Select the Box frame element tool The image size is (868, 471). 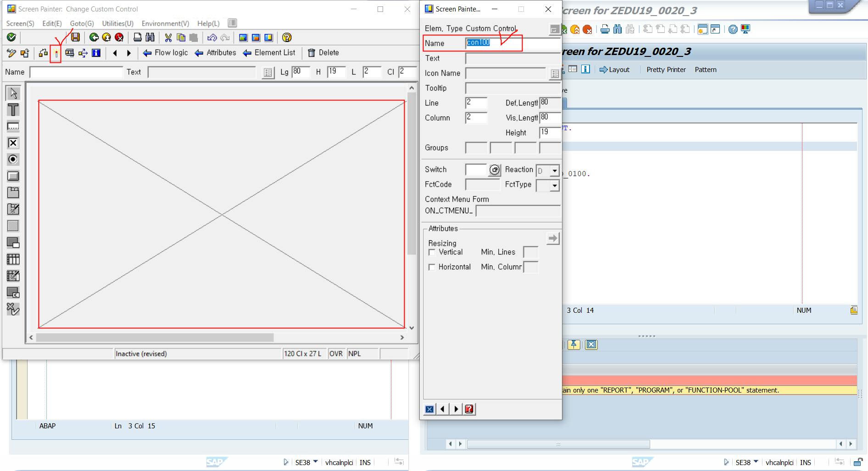(13, 226)
